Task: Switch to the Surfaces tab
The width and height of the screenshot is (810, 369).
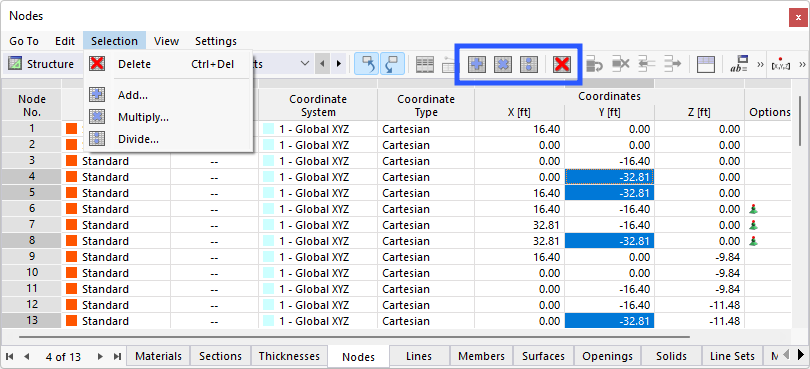Action: click(x=543, y=356)
